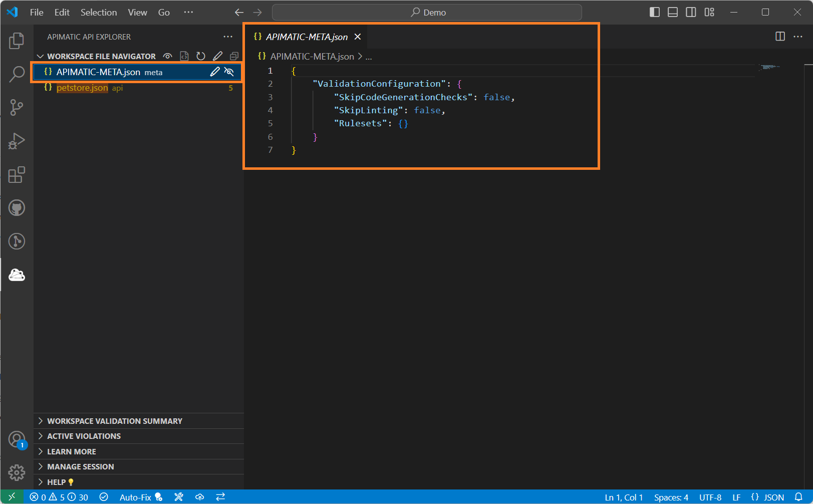Viewport: 813px width, 504px height.
Task: Open the Accounts menu icon
Action: 17,439
